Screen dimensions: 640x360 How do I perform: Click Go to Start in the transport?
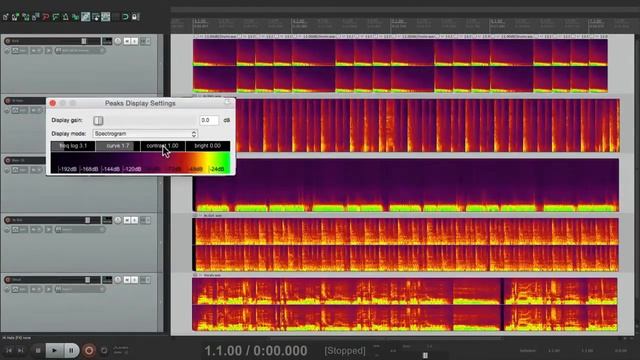9,350
